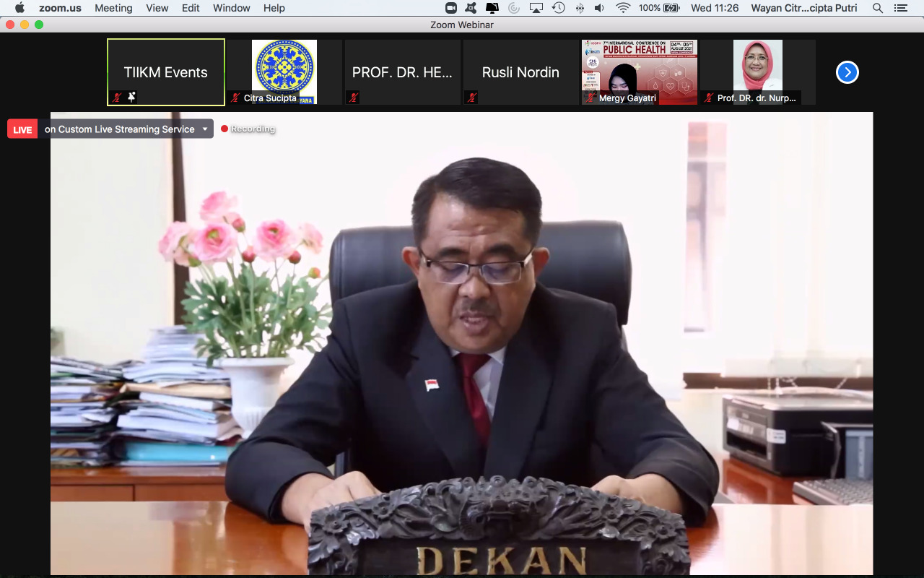This screenshot has height=578, width=924.
Task: Select the Rusli Nordin participant thumbnail
Action: click(x=521, y=72)
